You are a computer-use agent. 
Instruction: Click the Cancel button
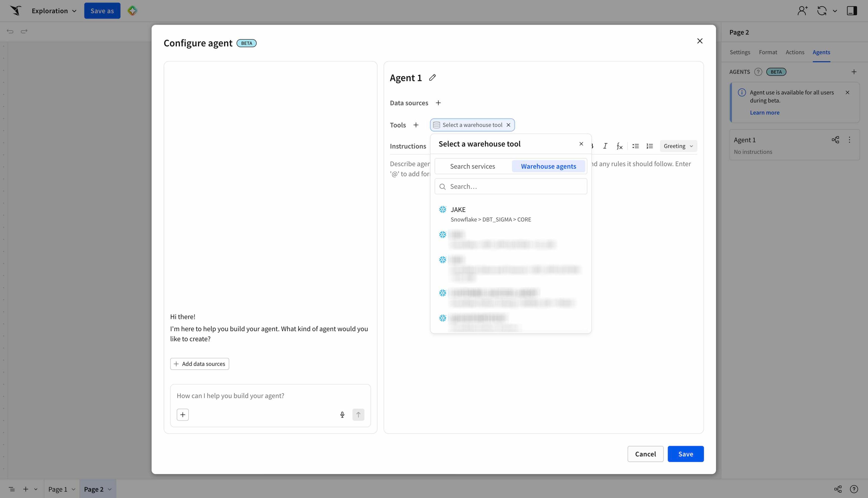click(645, 454)
